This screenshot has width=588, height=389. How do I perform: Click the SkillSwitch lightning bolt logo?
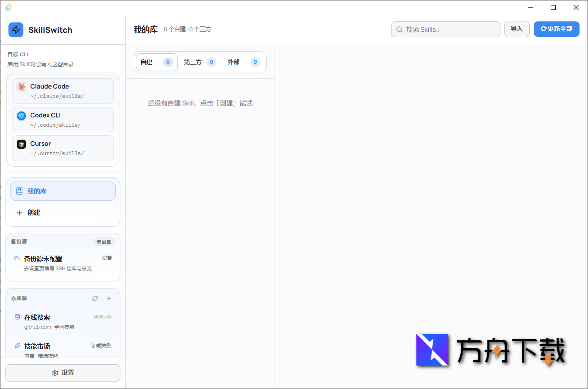point(15,30)
